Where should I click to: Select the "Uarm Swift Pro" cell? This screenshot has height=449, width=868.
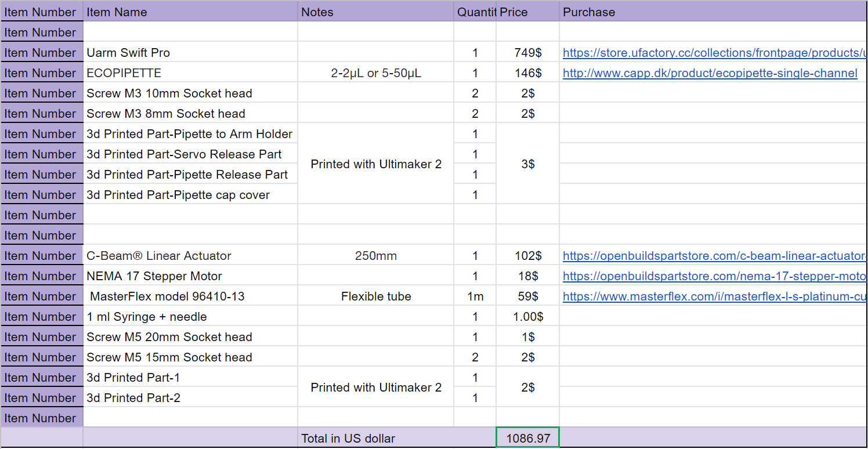tap(190, 53)
